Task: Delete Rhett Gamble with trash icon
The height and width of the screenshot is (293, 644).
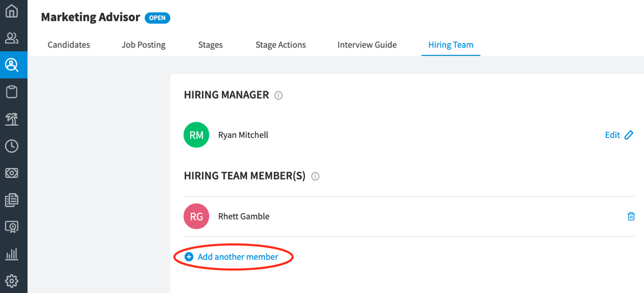Action: coord(631,216)
